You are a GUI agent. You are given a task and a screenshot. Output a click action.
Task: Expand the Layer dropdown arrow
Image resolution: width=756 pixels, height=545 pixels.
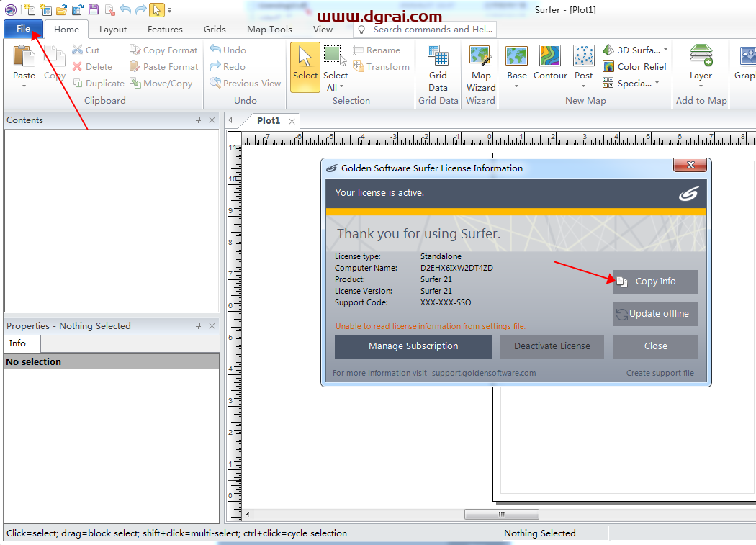(701, 86)
